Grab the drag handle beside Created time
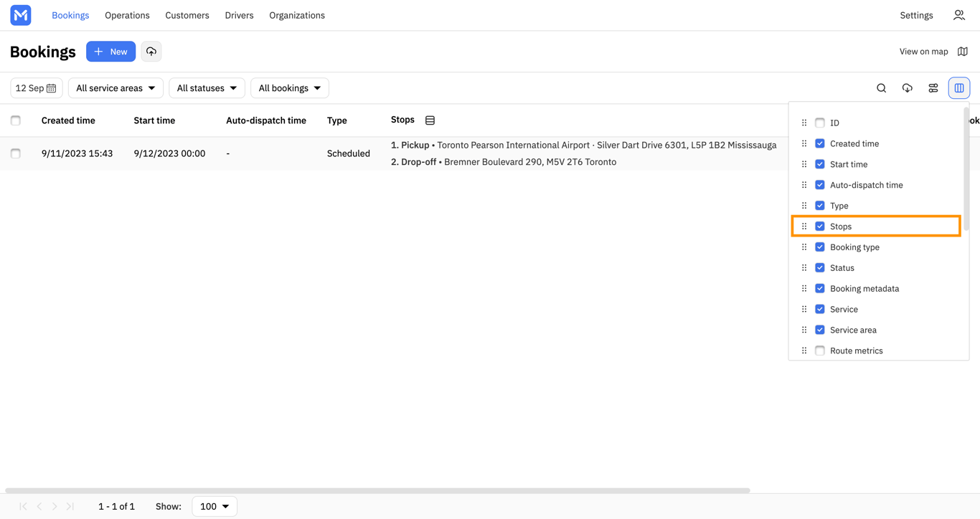980x519 pixels. (804, 143)
